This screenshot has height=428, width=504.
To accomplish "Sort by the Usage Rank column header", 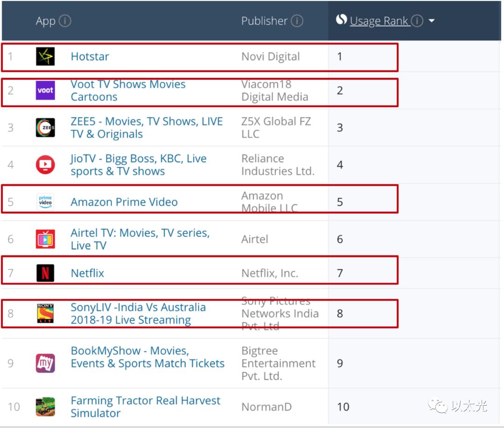I will [379, 21].
